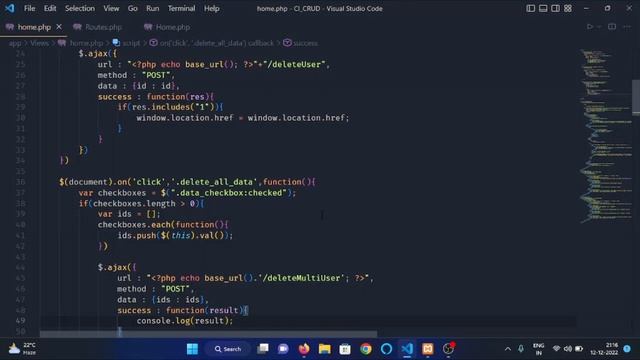This screenshot has height=360, width=640.
Task: Click 'script' breadcrumb item
Action: pos(131,43)
